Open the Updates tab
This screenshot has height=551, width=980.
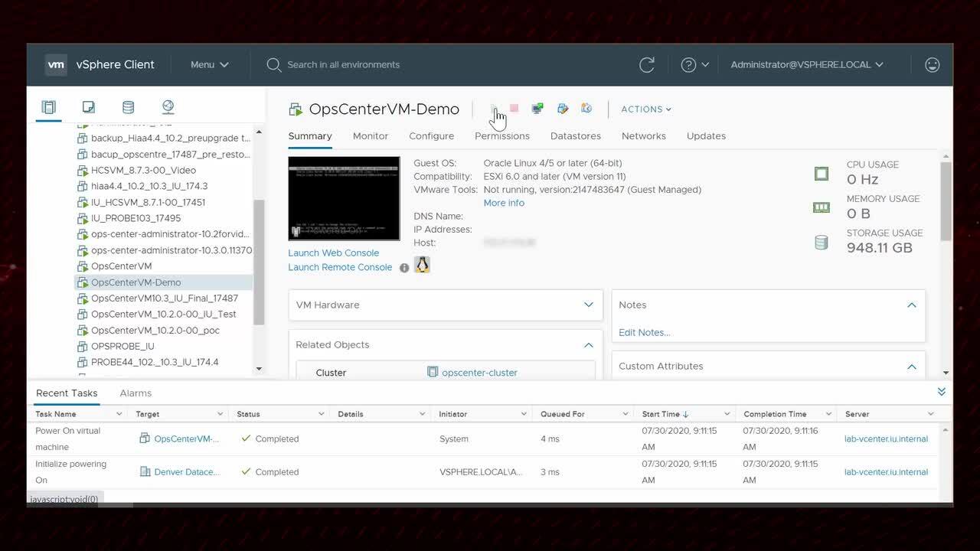(x=706, y=136)
